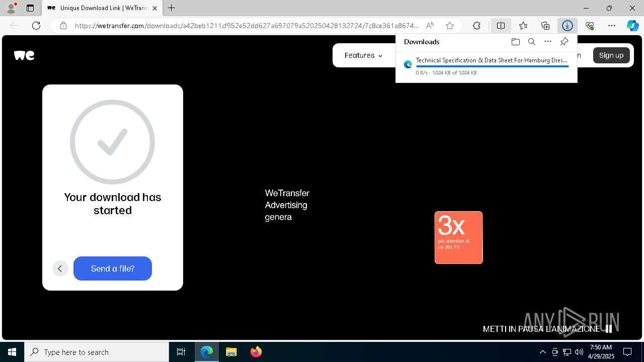The width and height of the screenshot is (644, 362).
Task: Select the Unique Download Link tab
Action: click(x=102, y=8)
